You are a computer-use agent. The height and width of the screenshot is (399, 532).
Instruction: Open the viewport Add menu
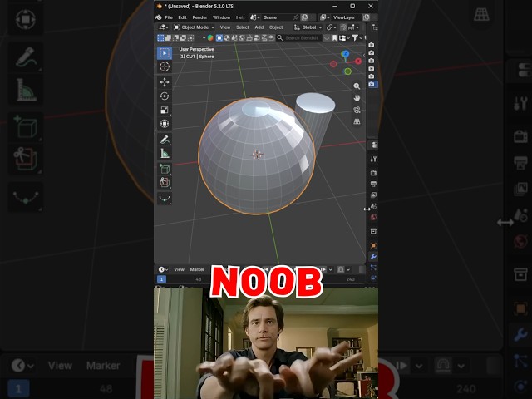coord(259,27)
